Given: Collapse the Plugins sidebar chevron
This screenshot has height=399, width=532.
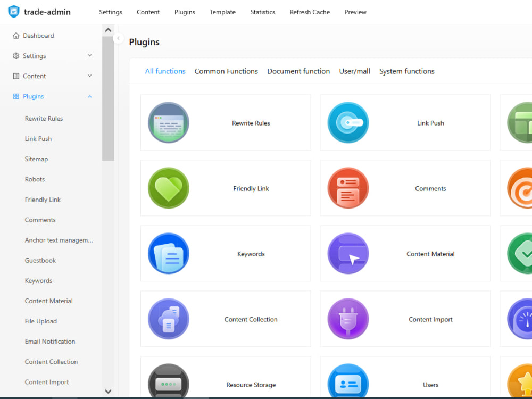Looking at the screenshot, I should click(89, 96).
